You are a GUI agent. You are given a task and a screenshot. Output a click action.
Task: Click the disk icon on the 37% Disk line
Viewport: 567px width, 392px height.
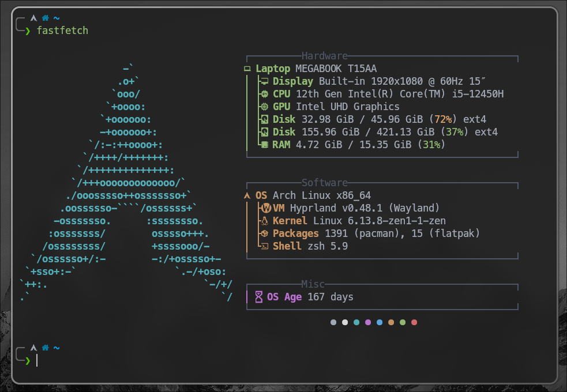point(265,132)
